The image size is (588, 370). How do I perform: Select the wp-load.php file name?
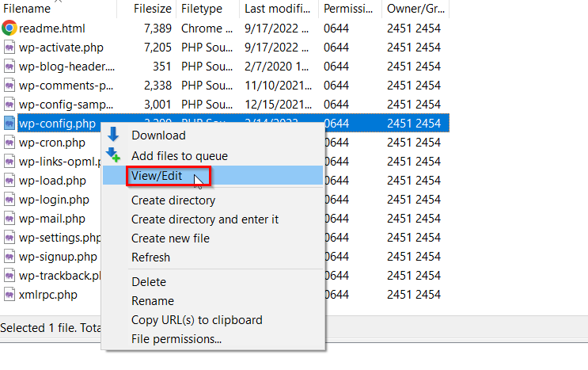[52, 181]
